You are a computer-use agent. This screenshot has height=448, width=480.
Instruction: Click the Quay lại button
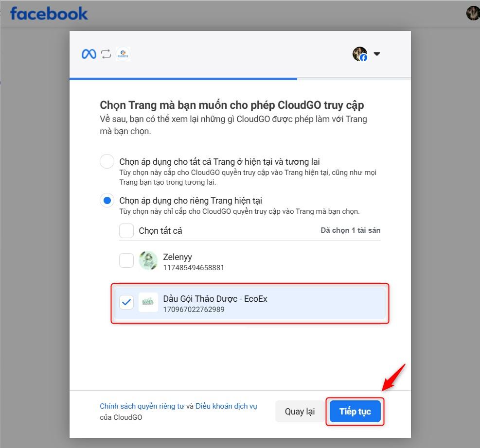pos(300,412)
